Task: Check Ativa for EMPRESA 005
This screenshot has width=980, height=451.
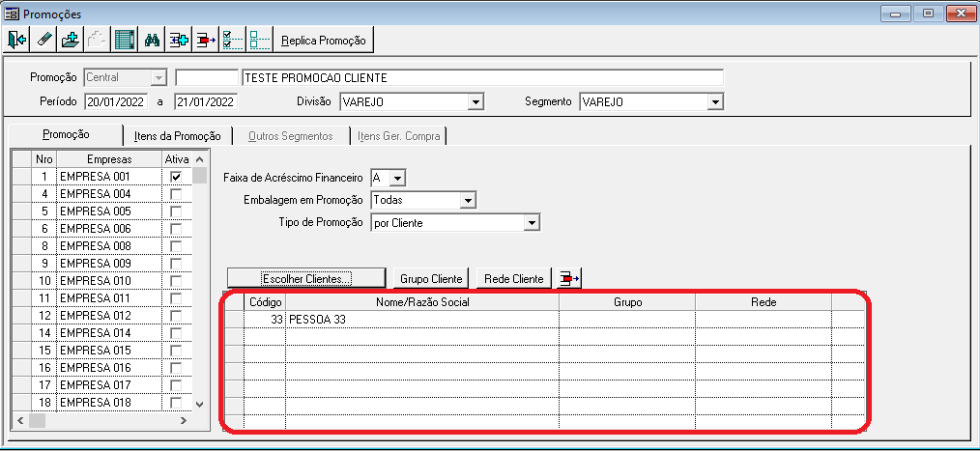Action: (x=176, y=211)
